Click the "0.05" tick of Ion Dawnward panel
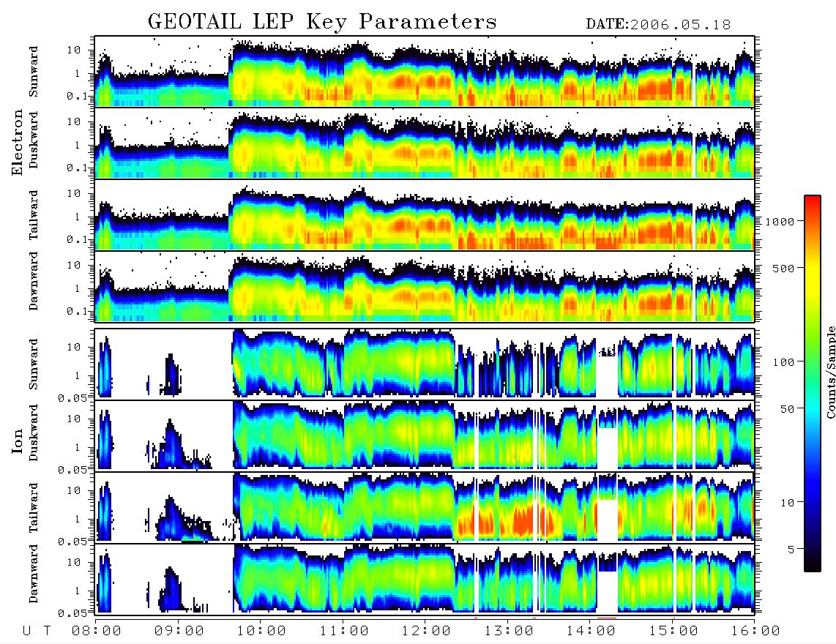 (x=72, y=613)
